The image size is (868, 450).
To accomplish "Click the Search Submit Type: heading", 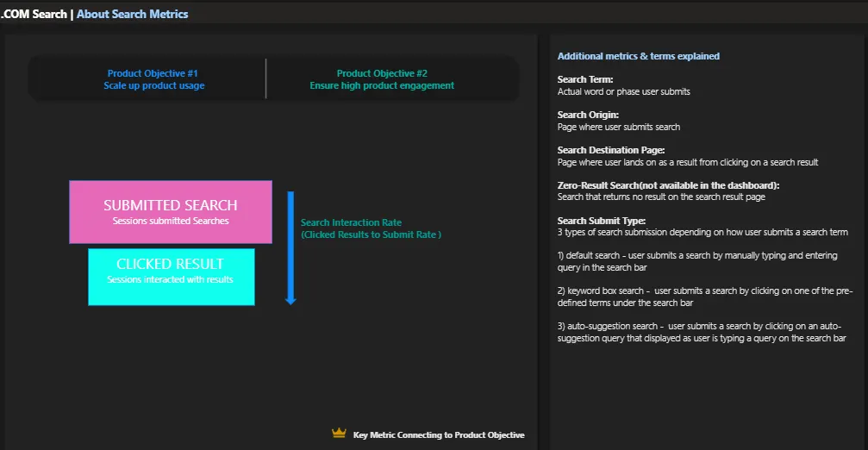I will pyautogui.click(x=601, y=221).
